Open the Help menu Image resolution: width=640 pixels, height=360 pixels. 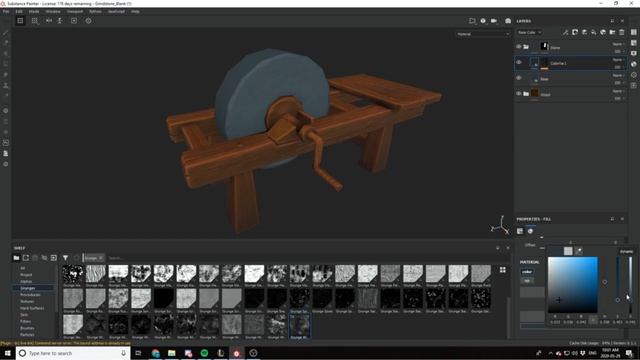tap(135, 11)
